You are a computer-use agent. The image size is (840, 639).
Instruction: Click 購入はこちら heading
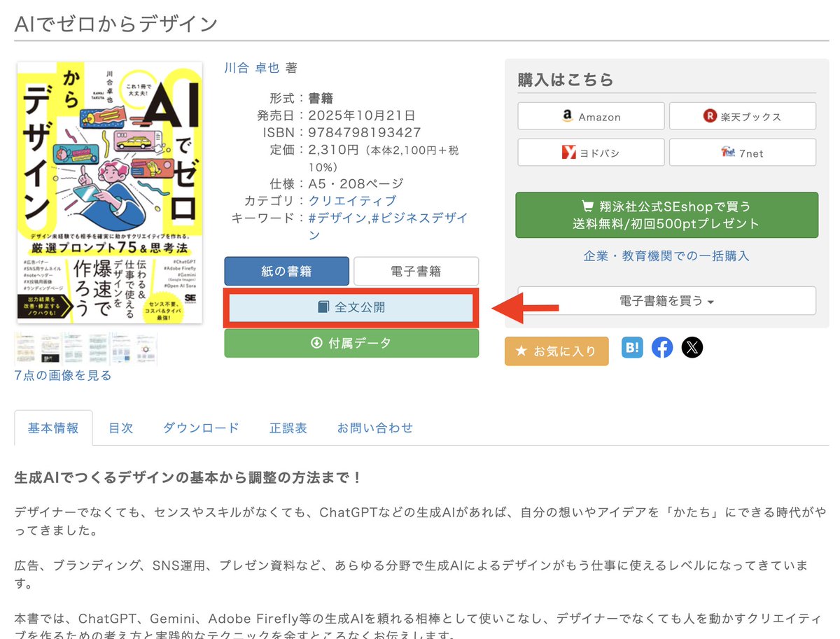coord(566,80)
